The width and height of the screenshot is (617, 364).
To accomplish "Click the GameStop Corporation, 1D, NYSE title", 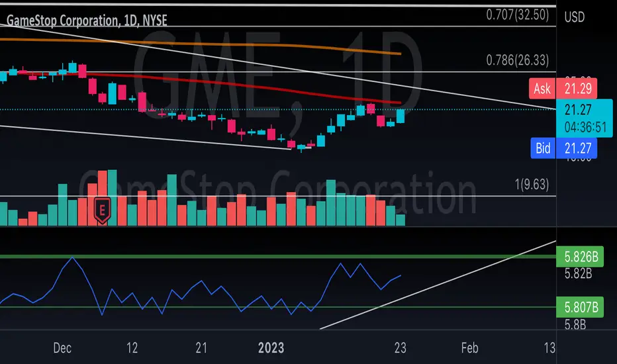I will 87,21.
